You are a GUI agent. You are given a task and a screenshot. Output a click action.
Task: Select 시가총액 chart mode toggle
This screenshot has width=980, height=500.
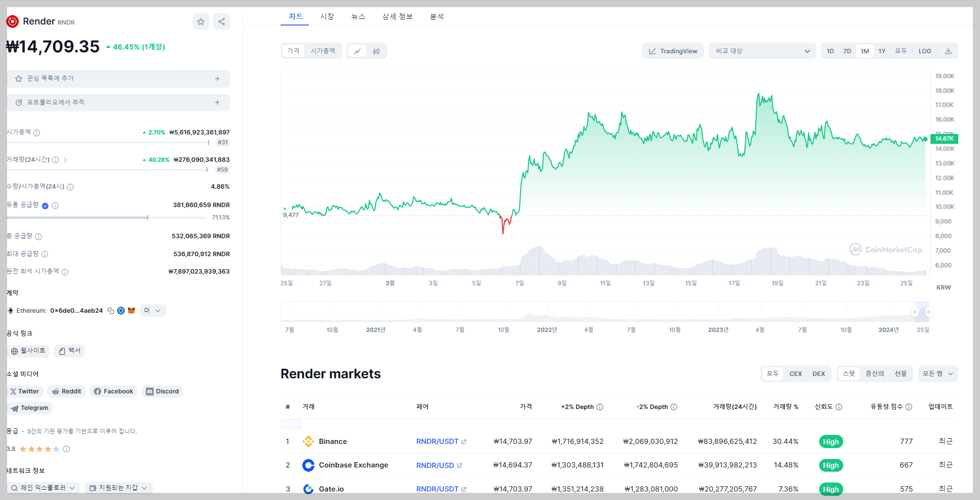coord(323,51)
